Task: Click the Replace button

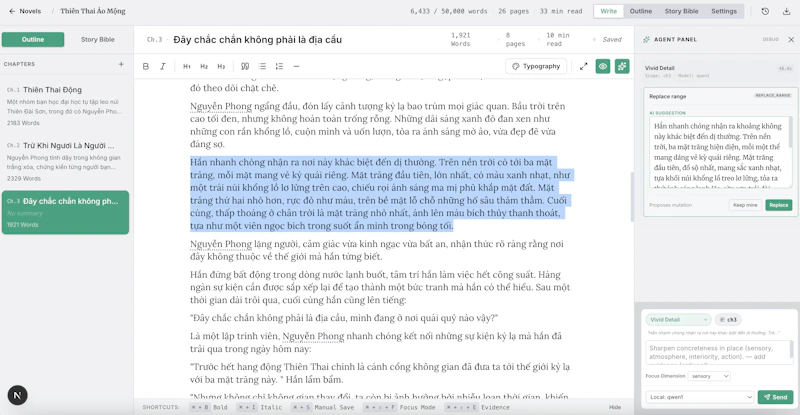Action: click(x=779, y=205)
